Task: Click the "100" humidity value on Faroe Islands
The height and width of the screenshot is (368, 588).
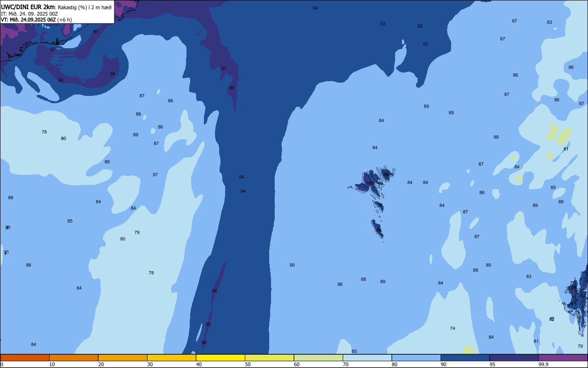Action: click(x=370, y=184)
